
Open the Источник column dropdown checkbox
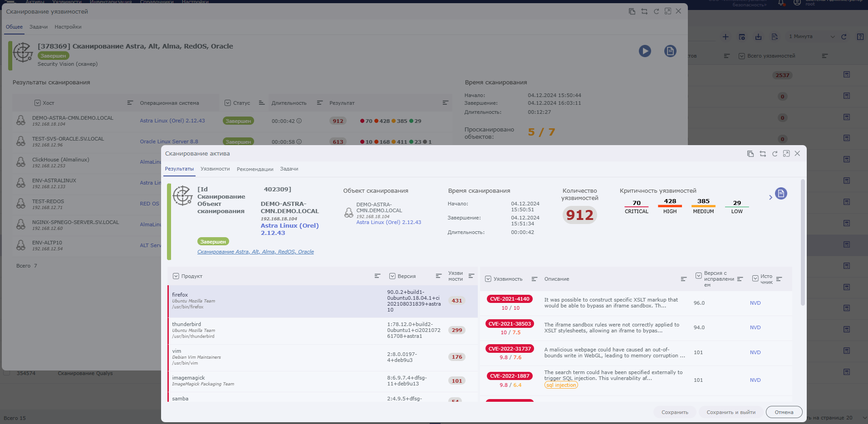[755, 278]
